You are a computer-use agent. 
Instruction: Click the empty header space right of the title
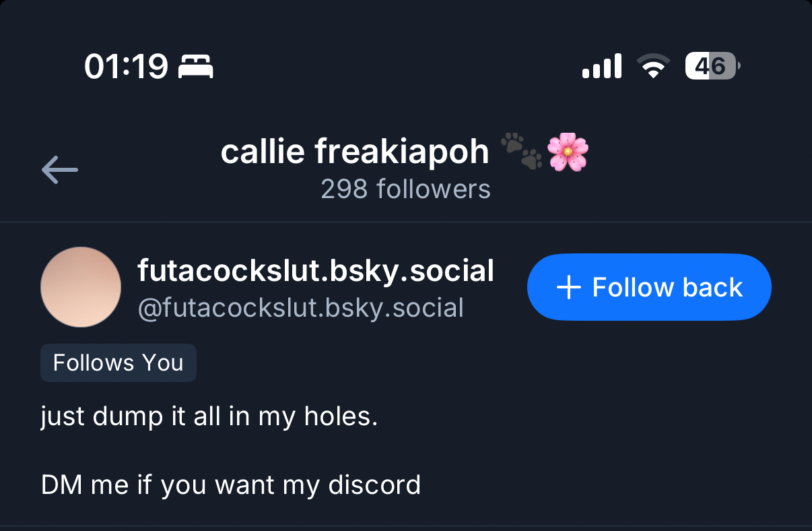coord(700,168)
